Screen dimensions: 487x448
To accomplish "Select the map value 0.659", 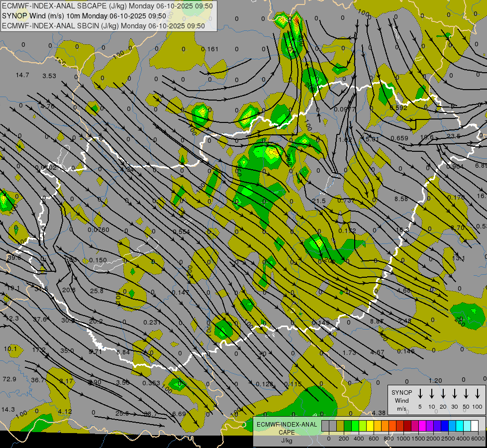I will coord(399,138).
